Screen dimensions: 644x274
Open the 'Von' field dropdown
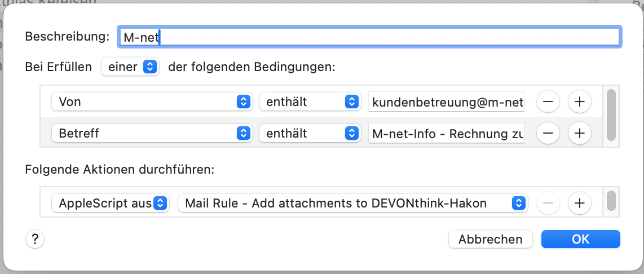click(x=150, y=102)
